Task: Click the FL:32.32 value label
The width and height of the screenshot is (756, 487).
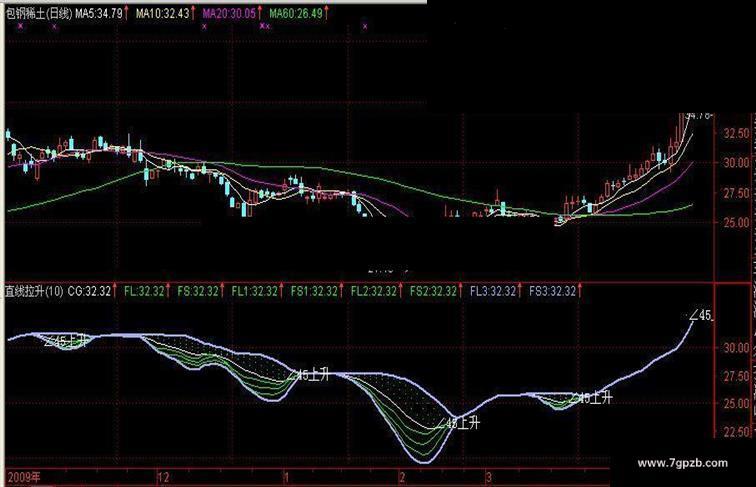Action: [x=144, y=291]
